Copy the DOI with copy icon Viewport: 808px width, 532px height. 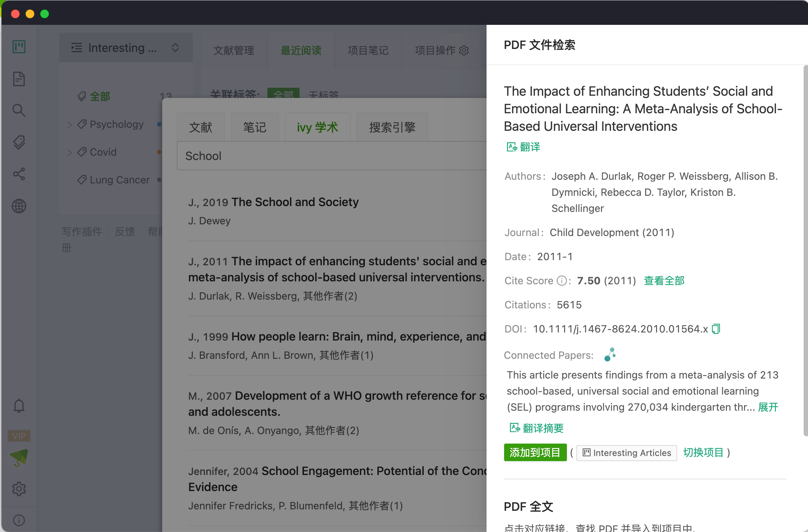pos(716,329)
